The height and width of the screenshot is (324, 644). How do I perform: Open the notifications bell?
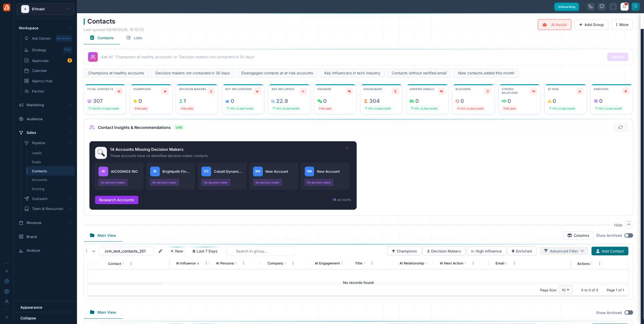625,7
